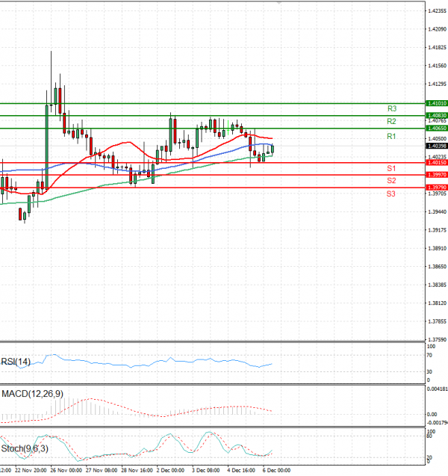Viewport: 448px width, 476px height.
Task: Click the green 1.40650 price tag
Action: [435, 129]
